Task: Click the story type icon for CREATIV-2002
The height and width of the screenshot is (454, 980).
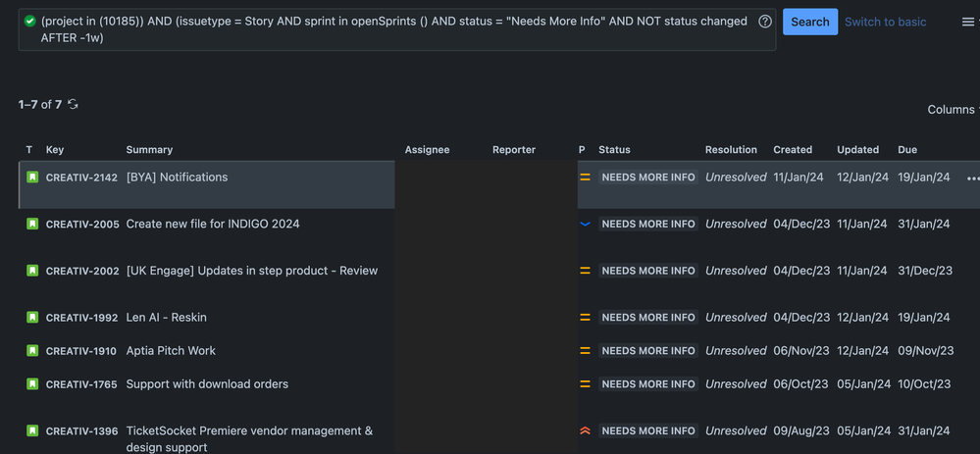Action: tap(32, 271)
